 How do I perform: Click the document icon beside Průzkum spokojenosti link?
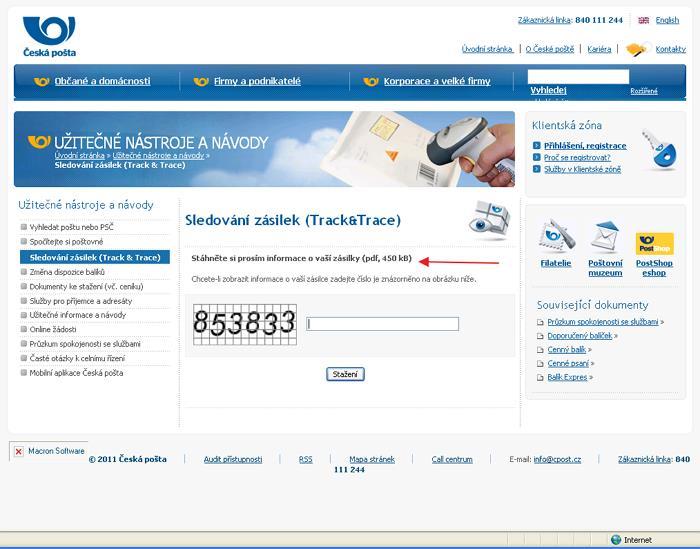pyautogui.click(x=540, y=322)
